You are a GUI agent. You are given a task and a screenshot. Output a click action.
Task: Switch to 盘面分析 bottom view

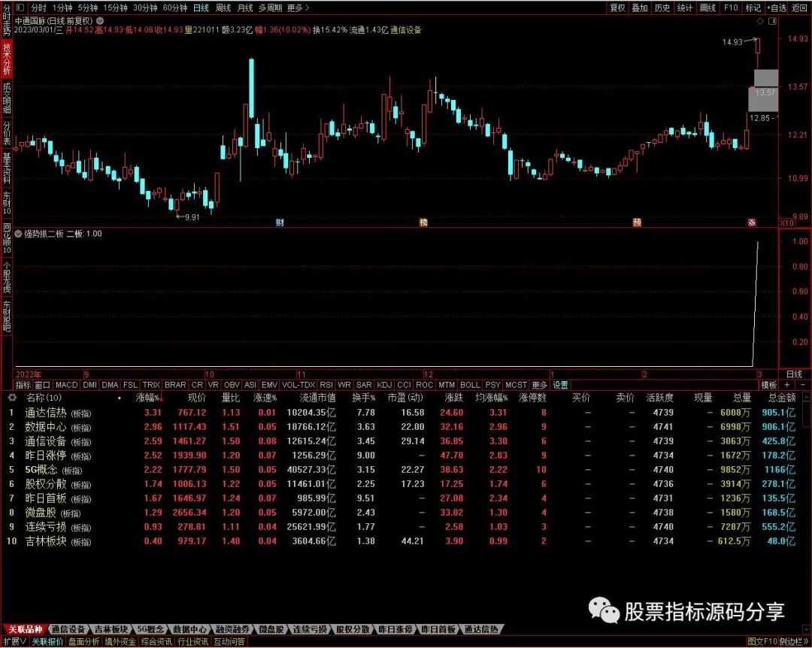pyautogui.click(x=84, y=642)
